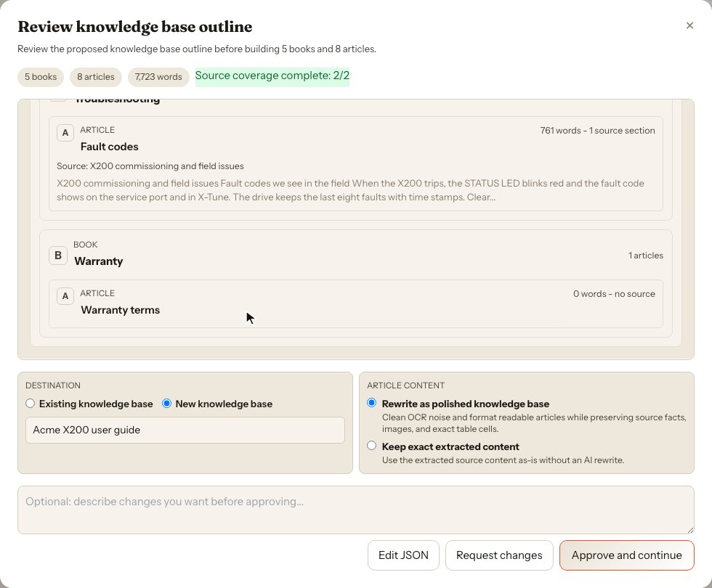
Task: Click the B badge beside Warranty book
Action: point(58,256)
